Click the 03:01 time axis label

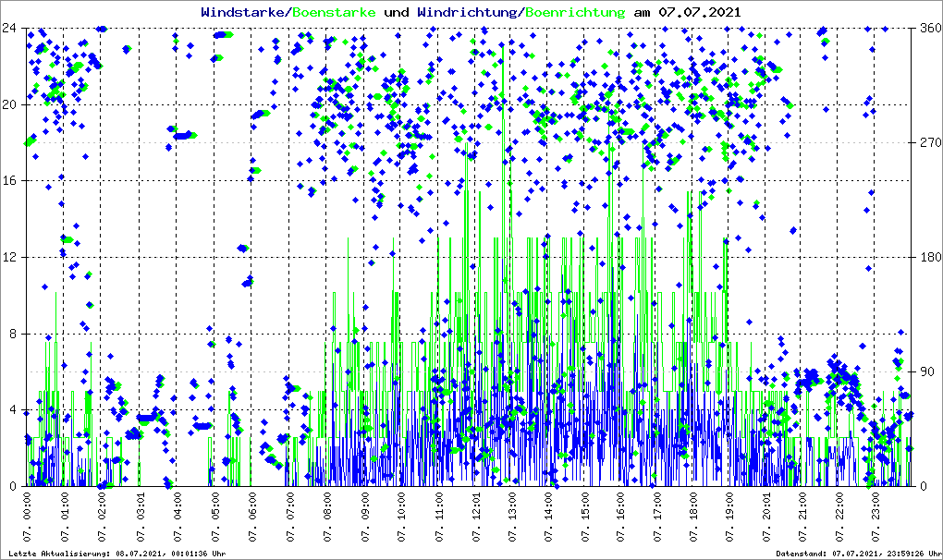coord(140,517)
